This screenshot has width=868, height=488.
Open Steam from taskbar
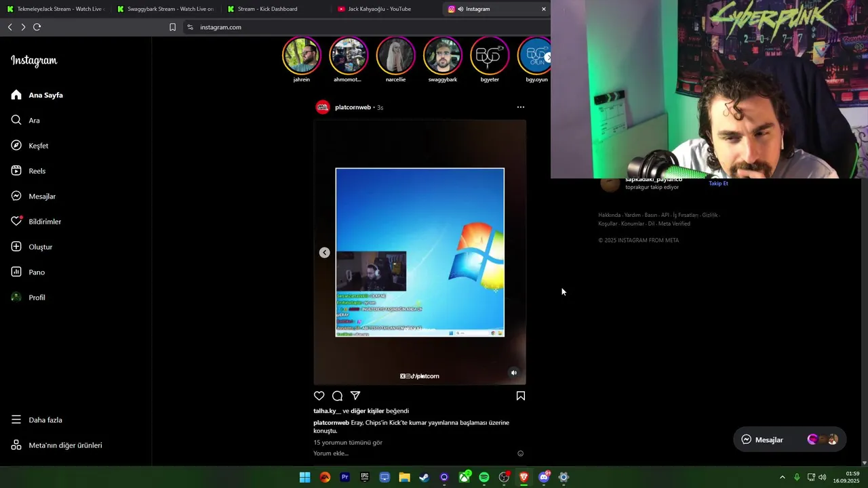coord(425,477)
